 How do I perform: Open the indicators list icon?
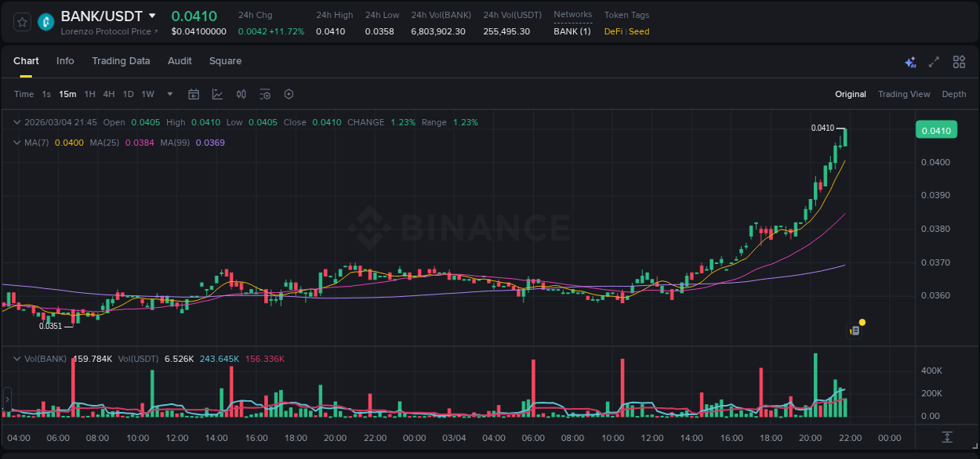(x=265, y=94)
